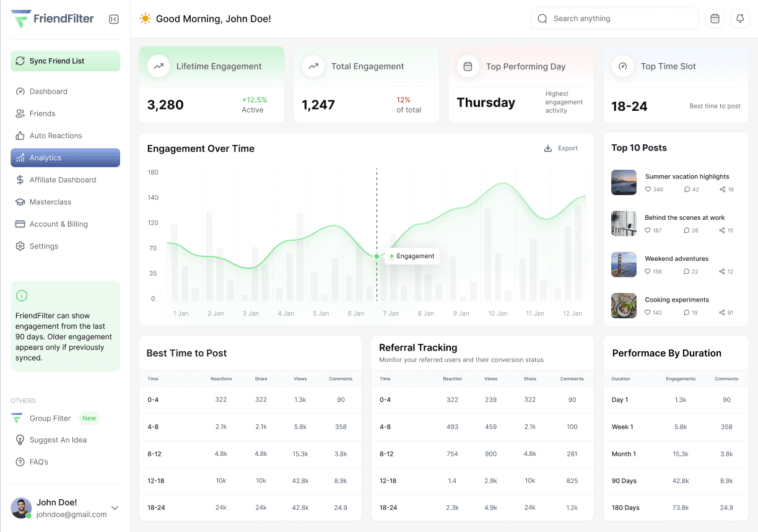Toggle the Engagement series on the chart

pyautogui.click(x=412, y=255)
